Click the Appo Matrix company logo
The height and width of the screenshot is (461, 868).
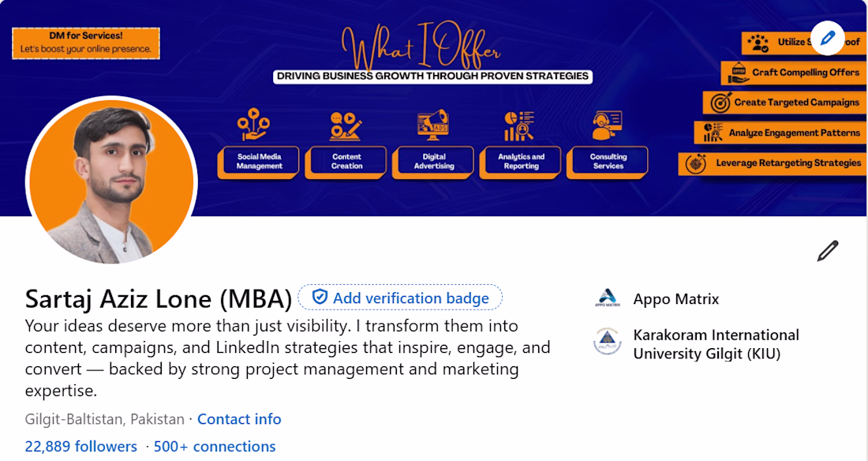click(608, 299)
